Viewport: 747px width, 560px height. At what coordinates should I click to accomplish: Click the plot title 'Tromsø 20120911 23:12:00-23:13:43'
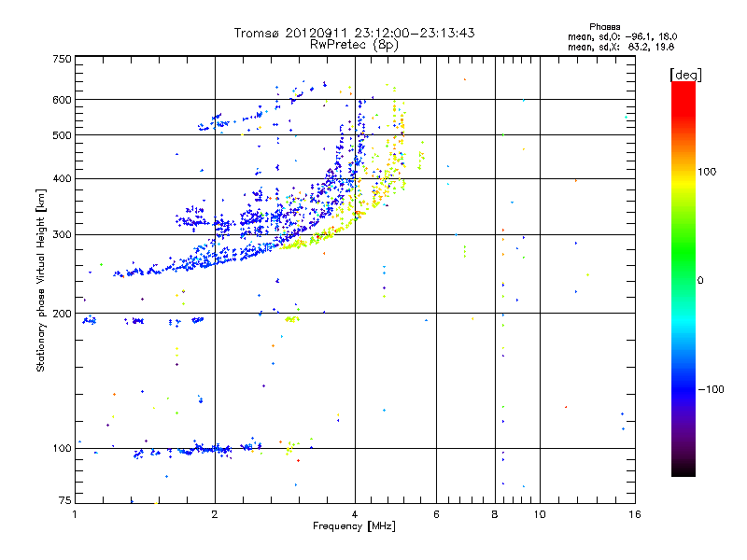pos(354,33)
